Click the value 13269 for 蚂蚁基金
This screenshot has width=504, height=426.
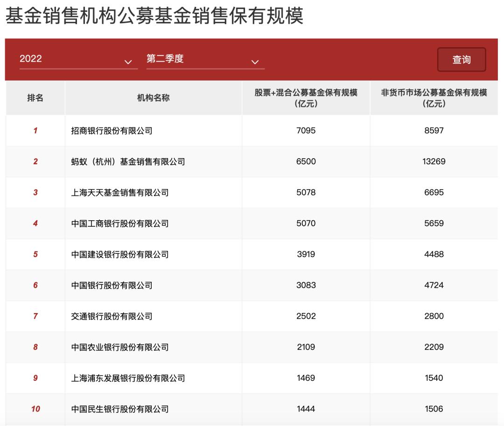click(434, 161)
